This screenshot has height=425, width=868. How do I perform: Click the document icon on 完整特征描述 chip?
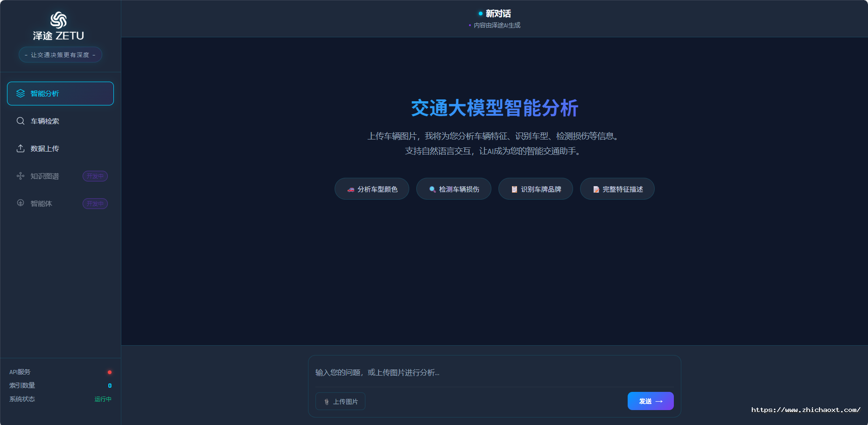pyautogui.click(x=596, y=189)
